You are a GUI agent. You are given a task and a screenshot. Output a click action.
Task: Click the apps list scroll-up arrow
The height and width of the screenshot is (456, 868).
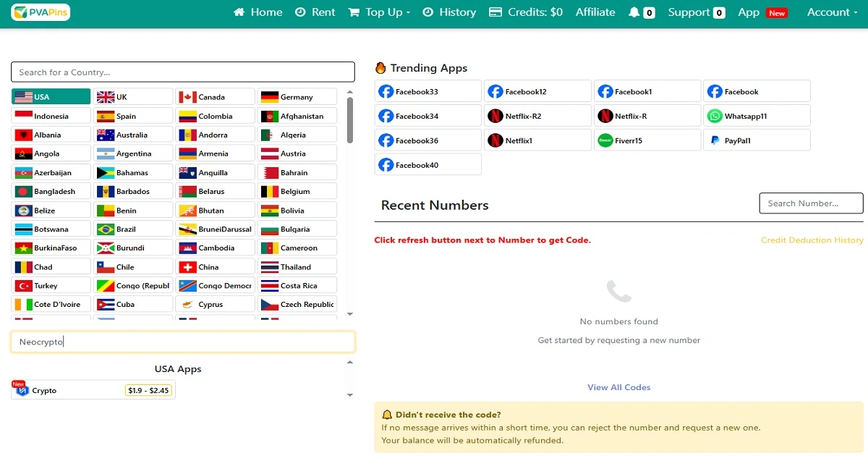coord(350,362)
